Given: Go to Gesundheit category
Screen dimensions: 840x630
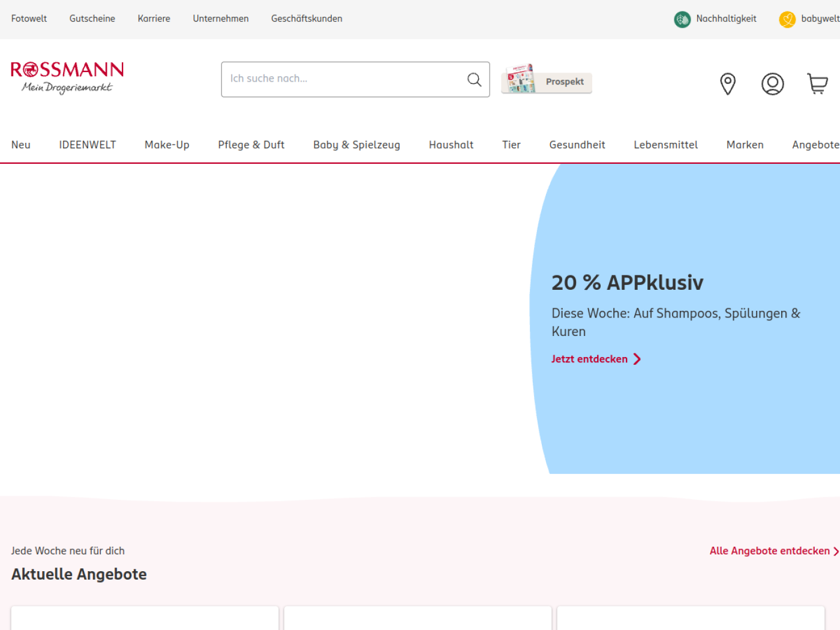Looking at the screenshot, I should (577, 145).
